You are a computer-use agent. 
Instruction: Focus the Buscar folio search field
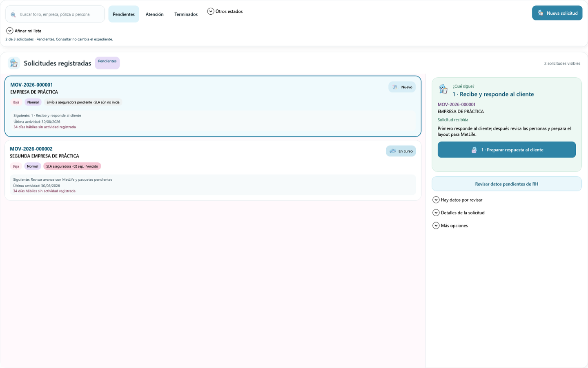point(55,14)
